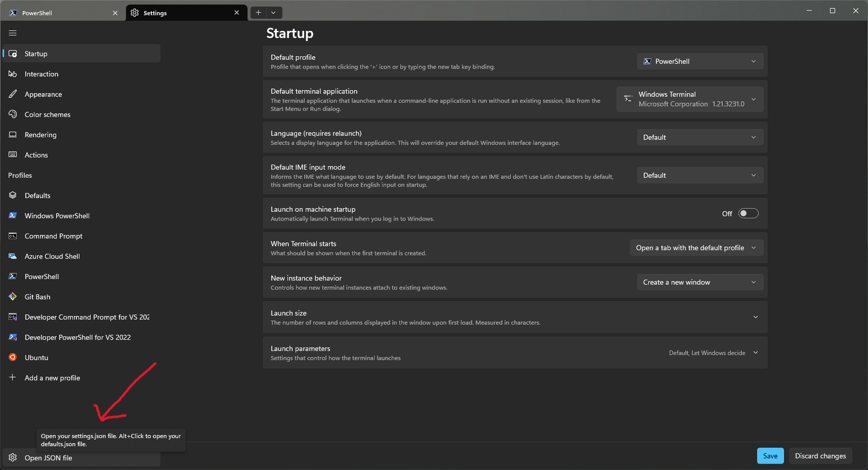Click Open JSON file

point(82,458)
